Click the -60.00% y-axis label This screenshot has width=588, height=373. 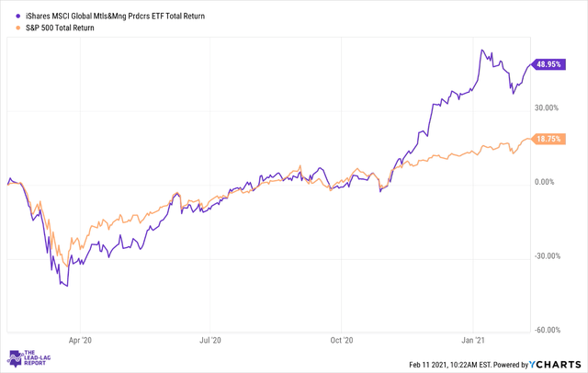pos(548,330)
